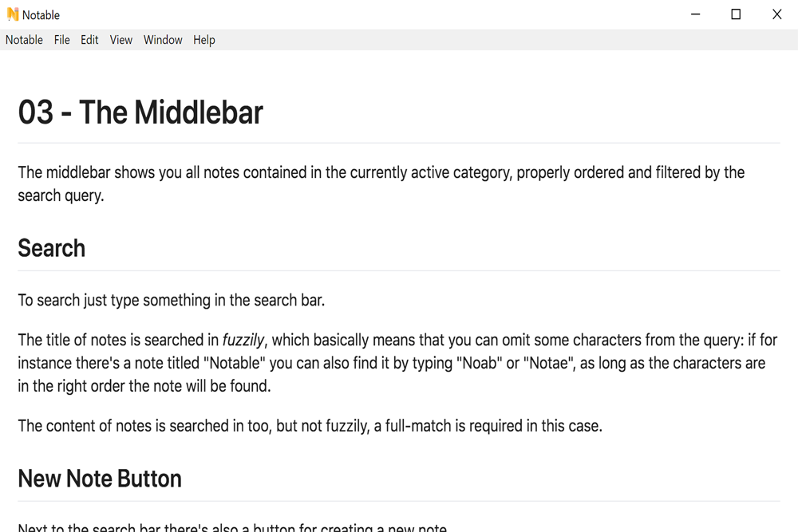The image size is (798, 532).
Task: Click the "To search just type something" sentence
Action: pyautogui.click(x=171, y=300)
